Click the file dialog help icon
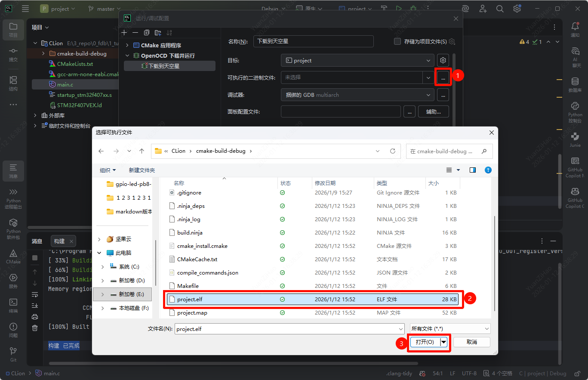Viewport: 588px width, 380px height. [488, 170]
